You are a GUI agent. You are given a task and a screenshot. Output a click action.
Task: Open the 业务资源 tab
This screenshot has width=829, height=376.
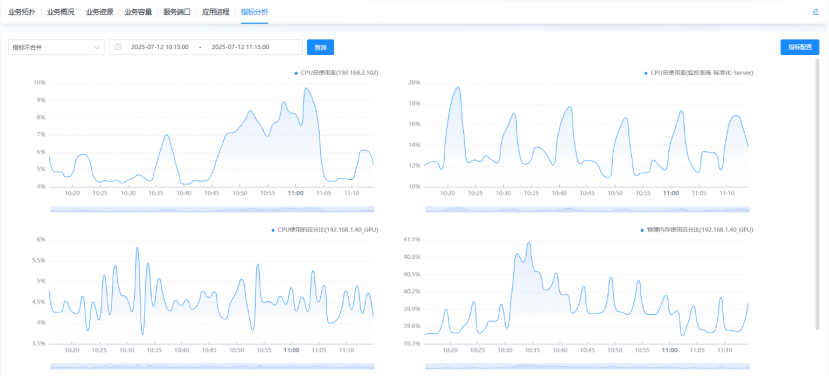(99, 12)
